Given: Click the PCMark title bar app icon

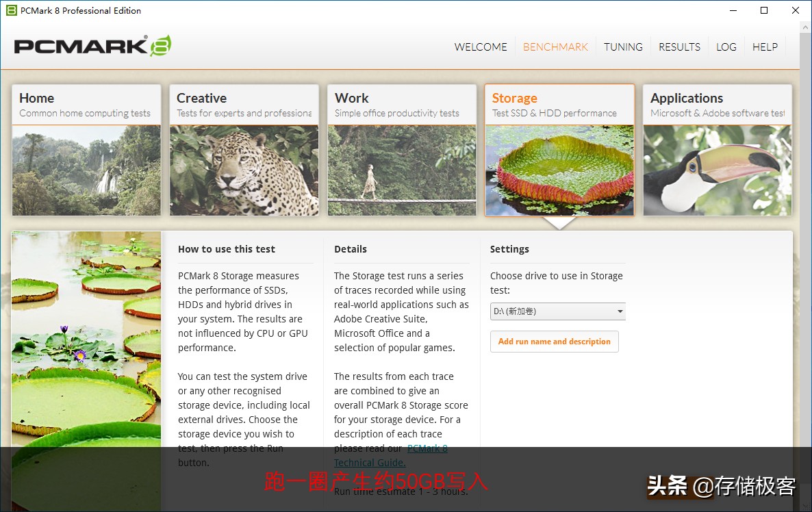Looking at the screenshot, I should 11,10.
